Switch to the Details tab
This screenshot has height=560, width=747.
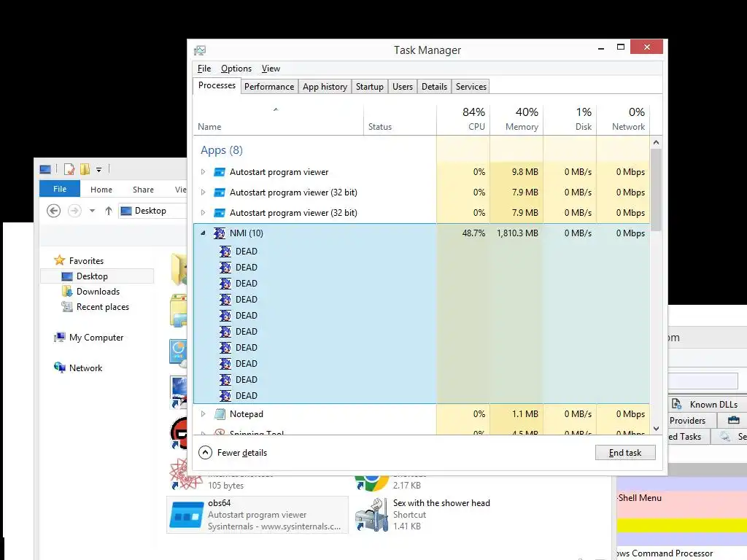[x=435, y=87]
